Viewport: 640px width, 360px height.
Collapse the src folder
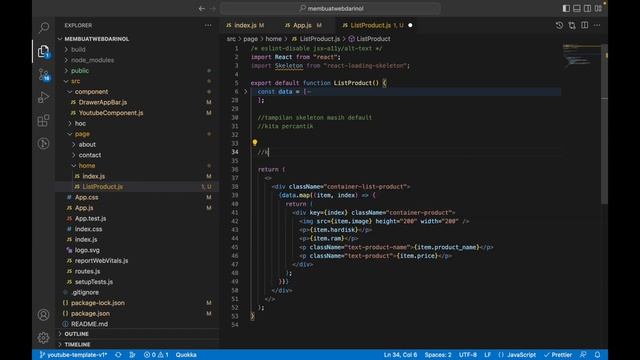76,81
